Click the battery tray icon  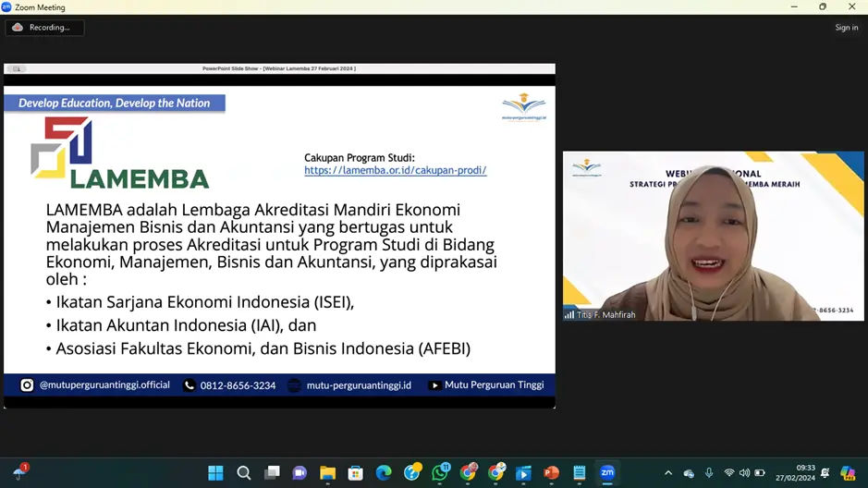point(760,472)
